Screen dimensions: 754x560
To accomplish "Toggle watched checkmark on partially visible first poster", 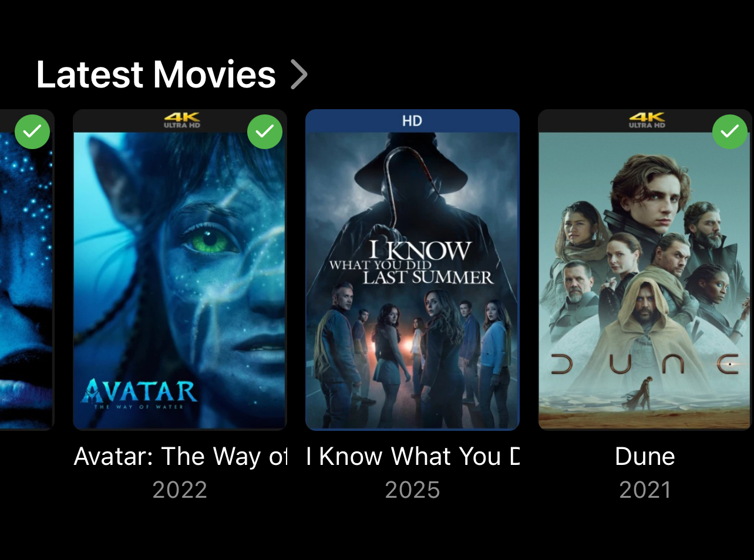I will click(x=32, y=131).
